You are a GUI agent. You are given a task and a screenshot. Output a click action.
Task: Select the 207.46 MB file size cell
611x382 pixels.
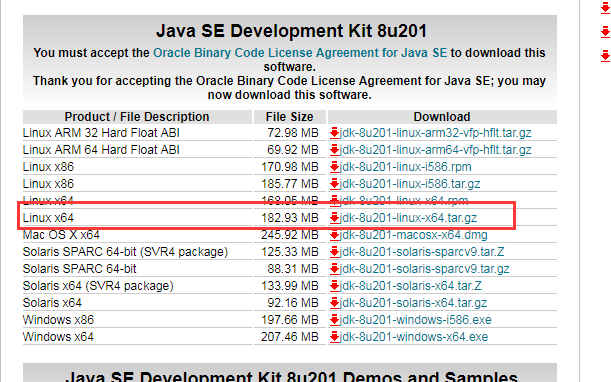tap(290, 337)
